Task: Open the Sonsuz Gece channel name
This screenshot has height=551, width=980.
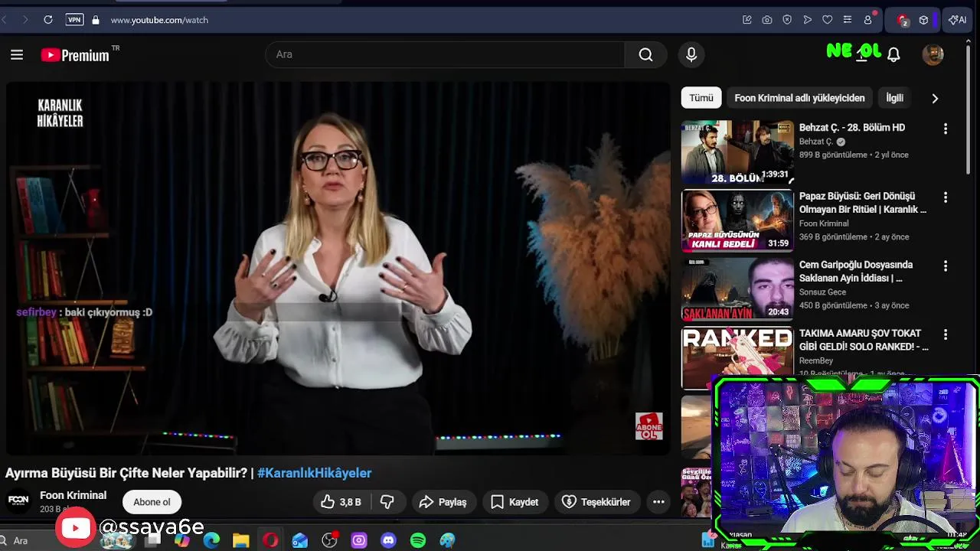Action: pos(822,292)
